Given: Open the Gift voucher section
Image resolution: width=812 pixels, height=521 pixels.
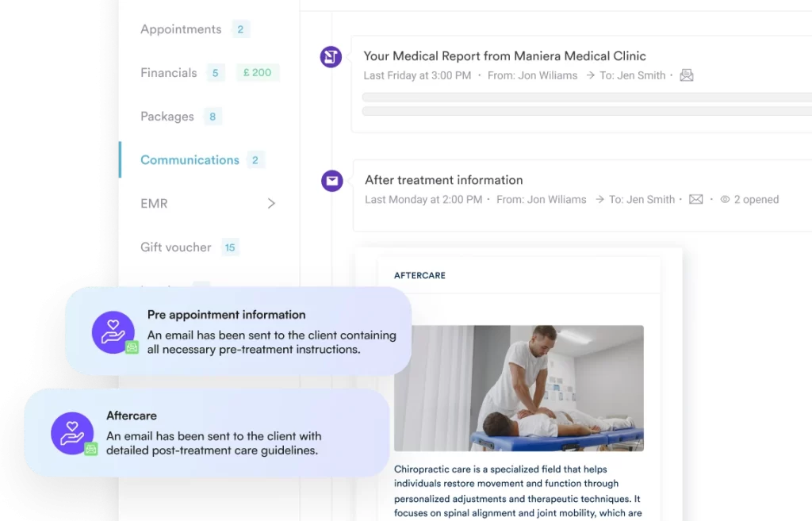Looking at the screenshot, I should point(176,247).
